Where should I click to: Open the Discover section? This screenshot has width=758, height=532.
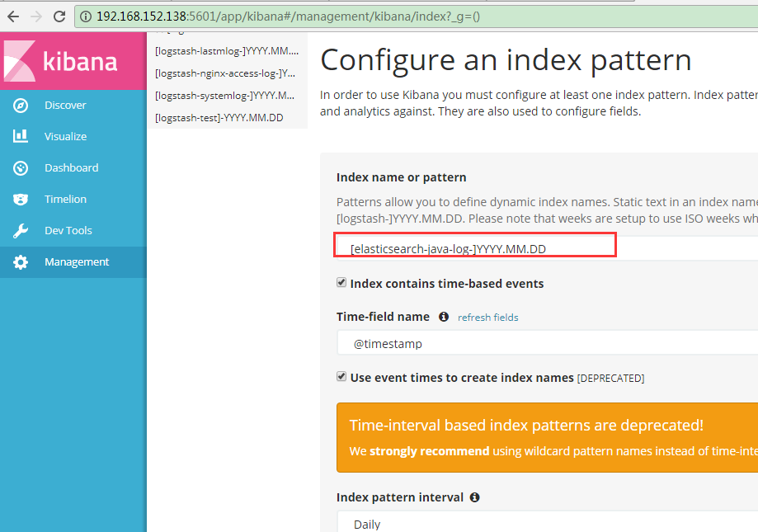tap(73, 106)
